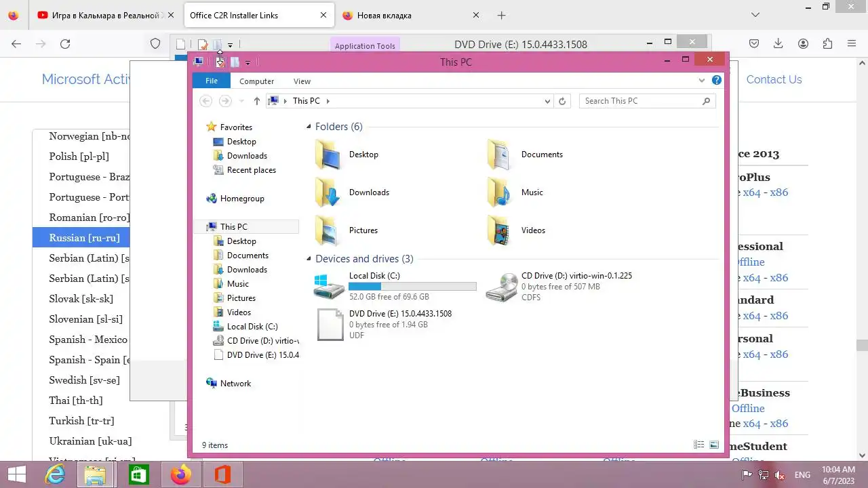Open the Office icon in the taskbar

(222, 475)
